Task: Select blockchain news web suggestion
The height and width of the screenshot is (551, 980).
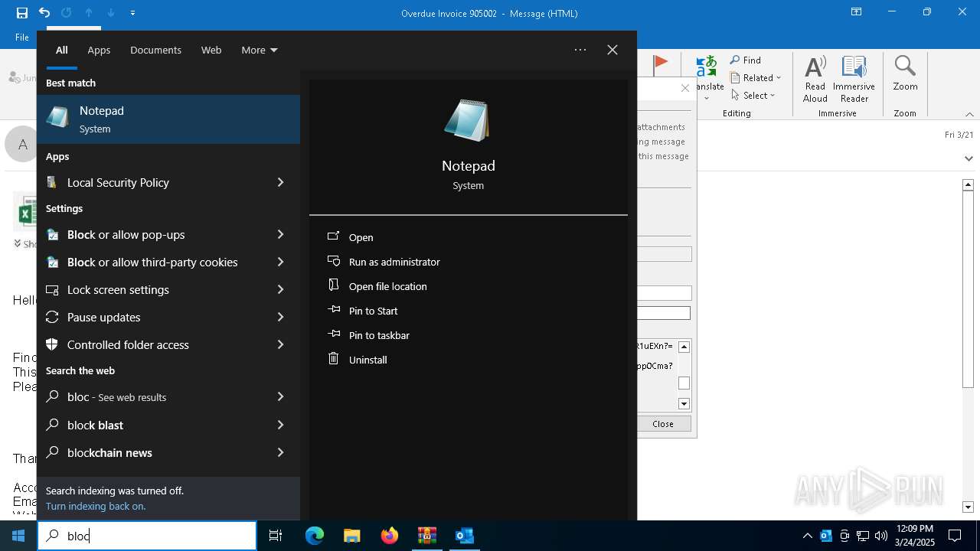Action: pos(109,452)
